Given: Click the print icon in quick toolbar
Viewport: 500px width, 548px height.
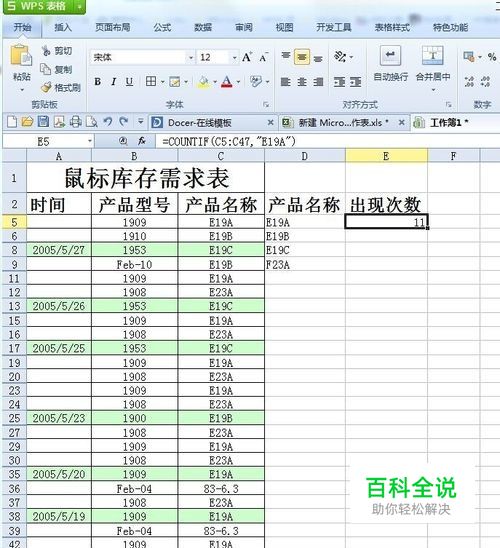Looking at the screenshot, I should coord(75,122).
